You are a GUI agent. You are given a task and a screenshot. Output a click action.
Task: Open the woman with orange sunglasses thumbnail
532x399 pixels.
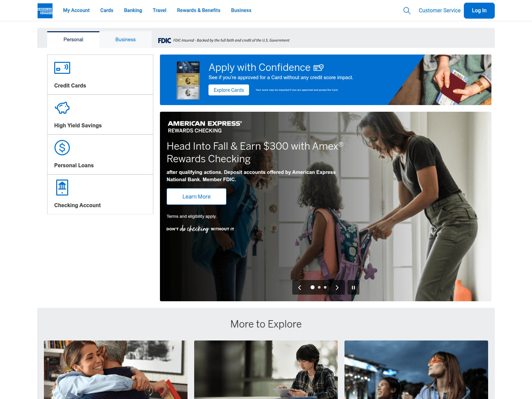click(x=416, y=370)
